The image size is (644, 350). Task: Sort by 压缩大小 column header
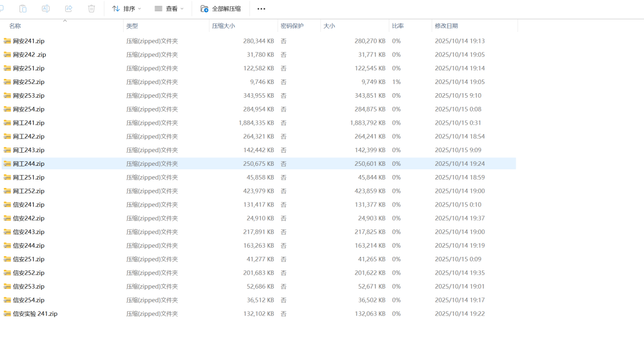click(x=223, y=26)
